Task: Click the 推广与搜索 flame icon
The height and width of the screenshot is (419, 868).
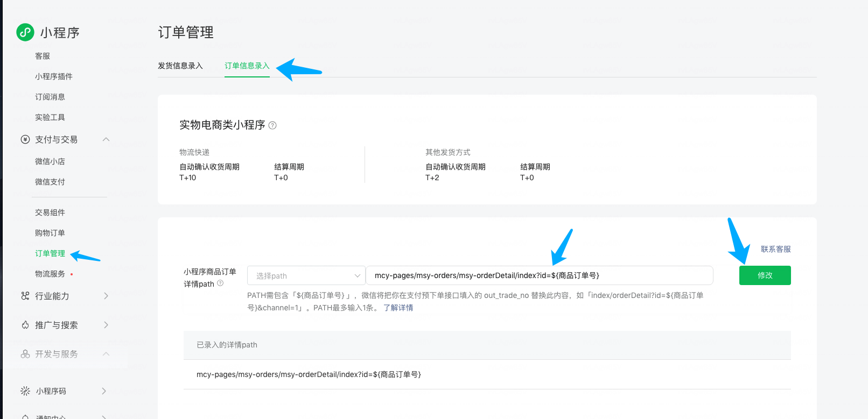Action: tap(25, 325)
